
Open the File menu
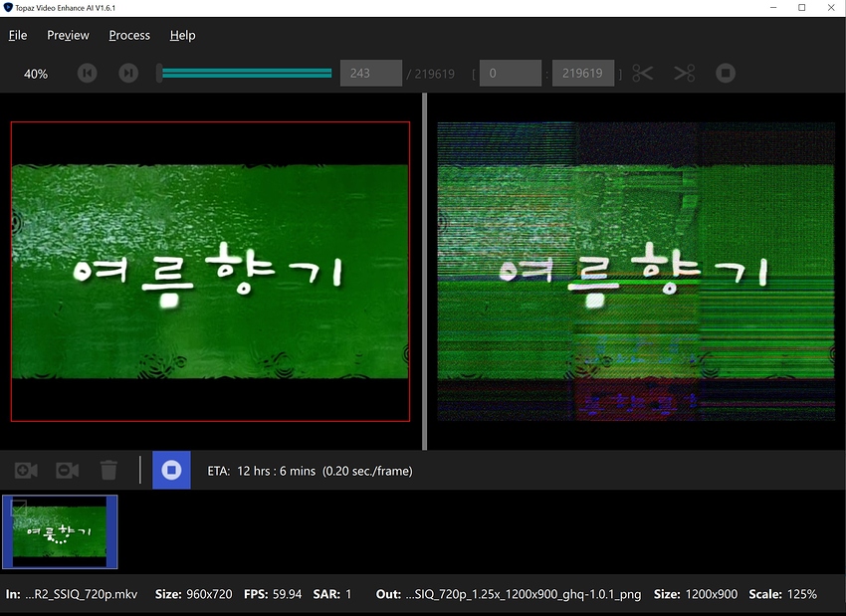click(18, 35)
